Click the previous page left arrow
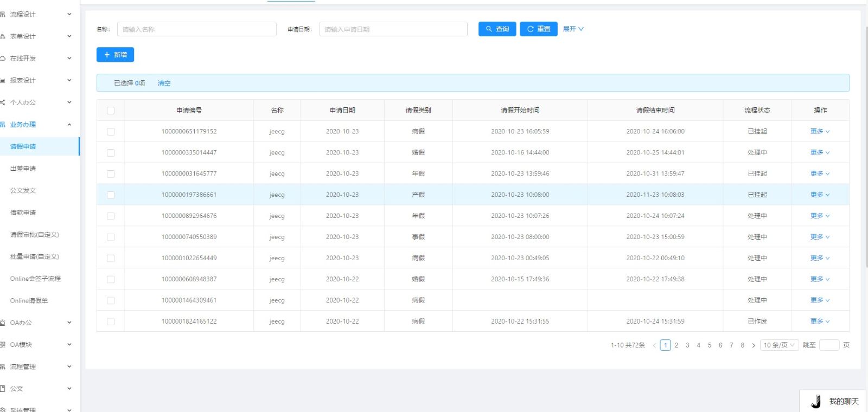Viewport: 868px width, 412px height. coord(654,345)
